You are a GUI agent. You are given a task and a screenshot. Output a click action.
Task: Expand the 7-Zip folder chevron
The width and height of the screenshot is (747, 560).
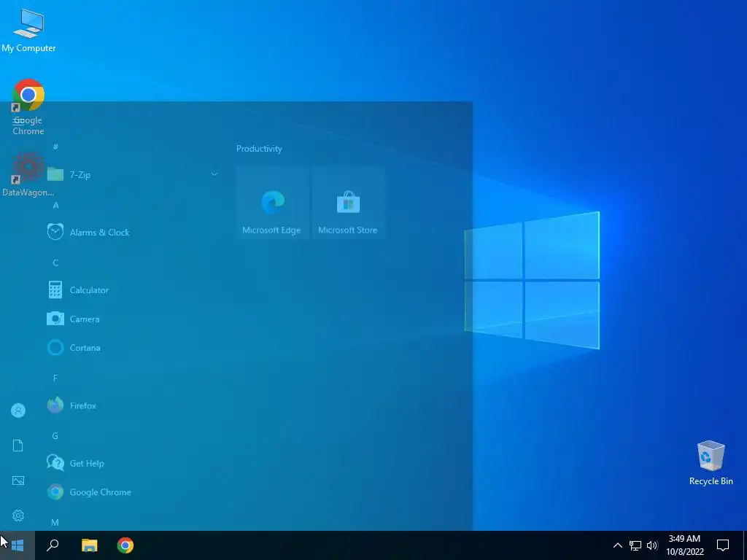point(214,174)
